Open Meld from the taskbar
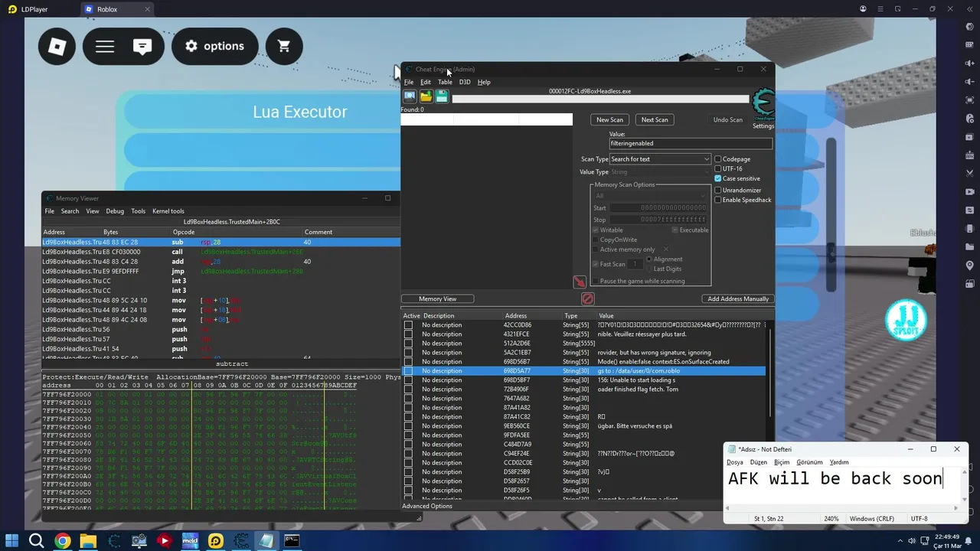980x551 pixels. (x=190, y=541)
